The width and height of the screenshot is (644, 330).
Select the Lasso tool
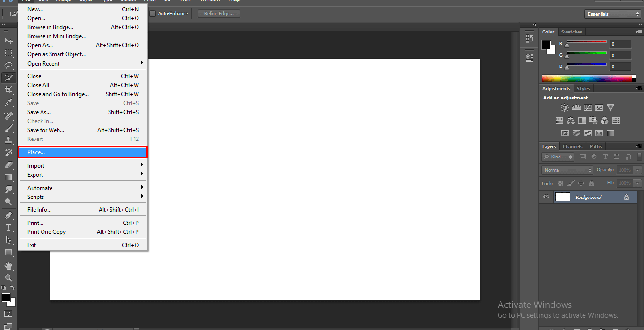pyautogui.click(x=8, y=66)
